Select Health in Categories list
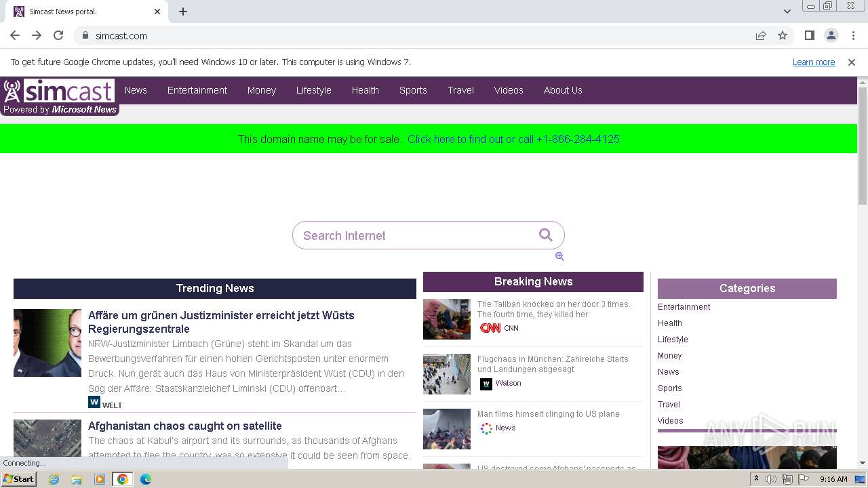Viewport: 868px width, 488px height. pyautogui.click(x=670, y=323)
